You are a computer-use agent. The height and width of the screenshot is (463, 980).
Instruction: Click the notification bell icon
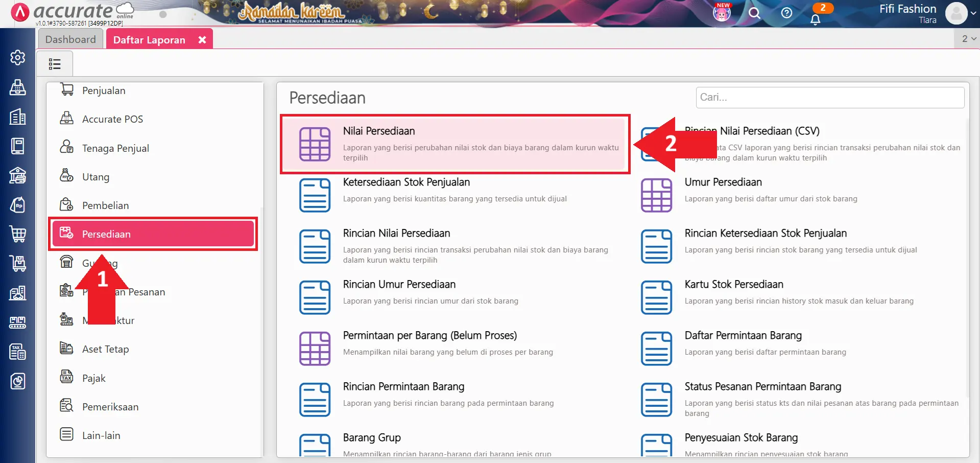tap(815, 19)
